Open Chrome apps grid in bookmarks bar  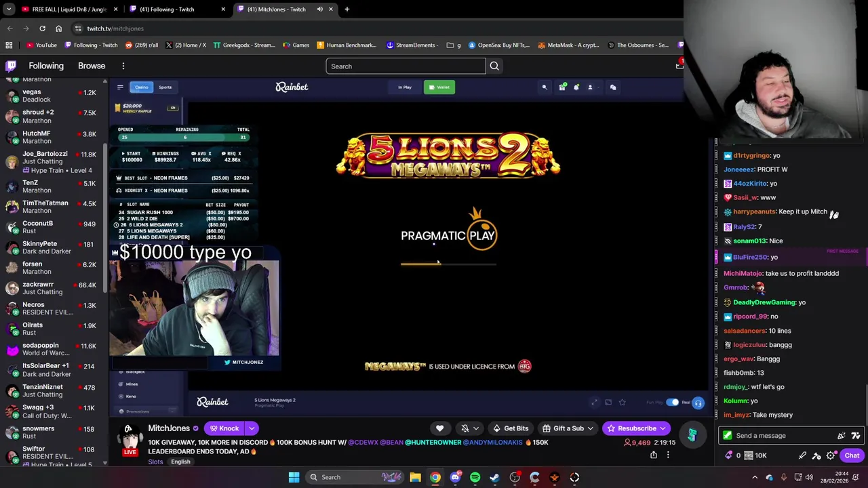click(x=9, y=45)
